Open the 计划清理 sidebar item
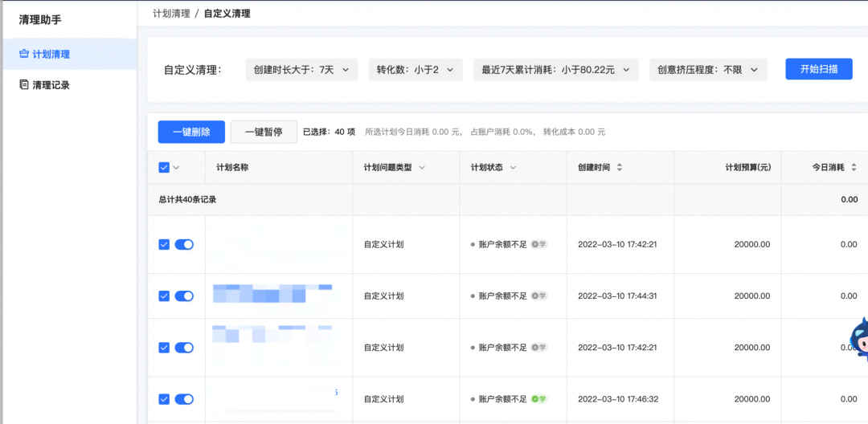This screenshot has width=868, height=424. 68,54
